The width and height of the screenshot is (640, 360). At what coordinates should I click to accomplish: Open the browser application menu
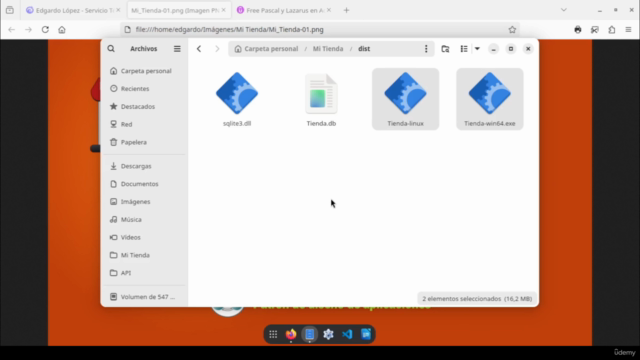(629, 29)
